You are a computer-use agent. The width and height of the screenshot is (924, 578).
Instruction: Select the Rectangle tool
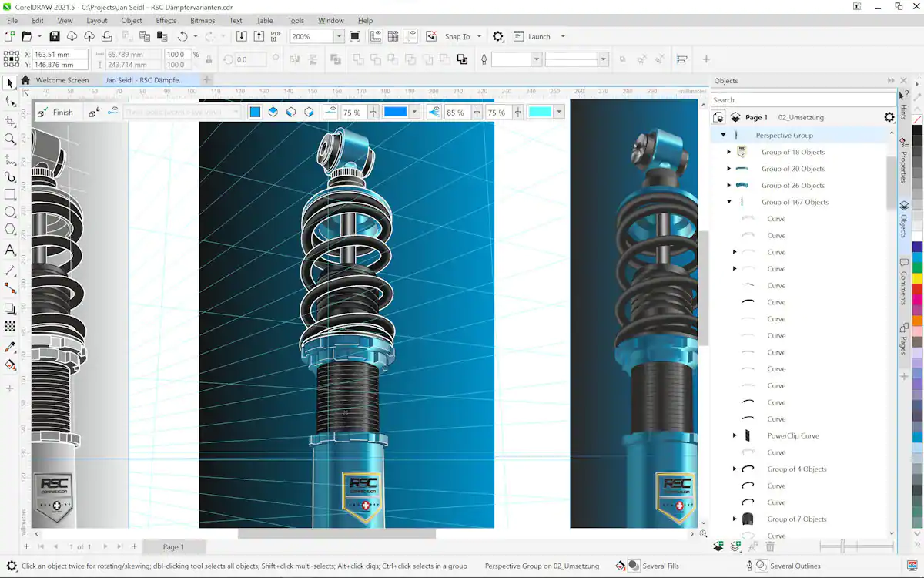[x=10, y=194]
